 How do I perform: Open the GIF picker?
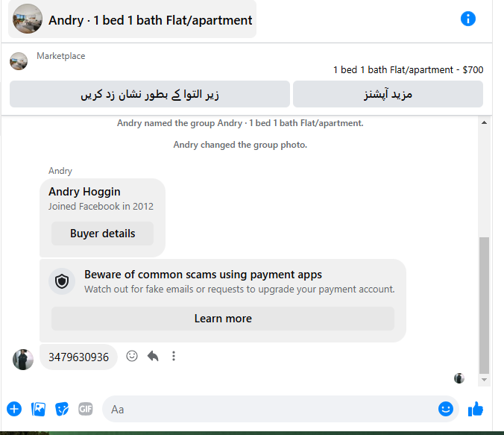86,410
